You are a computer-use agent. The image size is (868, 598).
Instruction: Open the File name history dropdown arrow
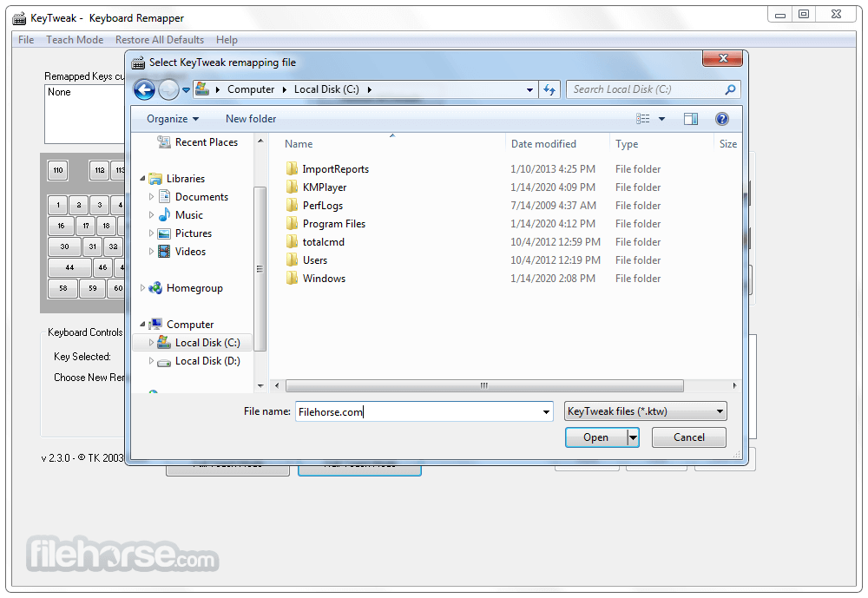[x=546, y=411]
